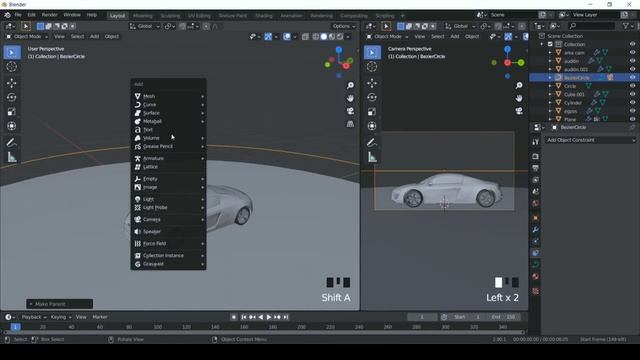
Task: Select the Scale tool in left viewport
Action: 11,111
